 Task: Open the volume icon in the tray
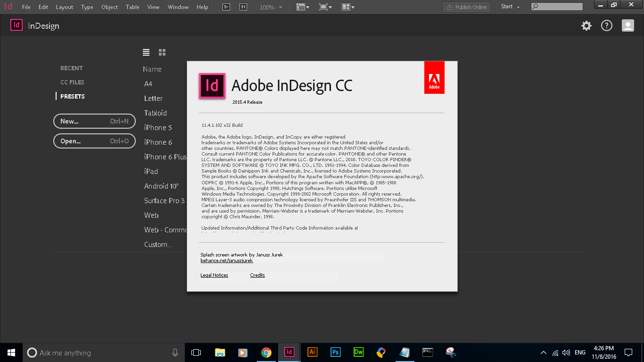[x=566, y=352]
